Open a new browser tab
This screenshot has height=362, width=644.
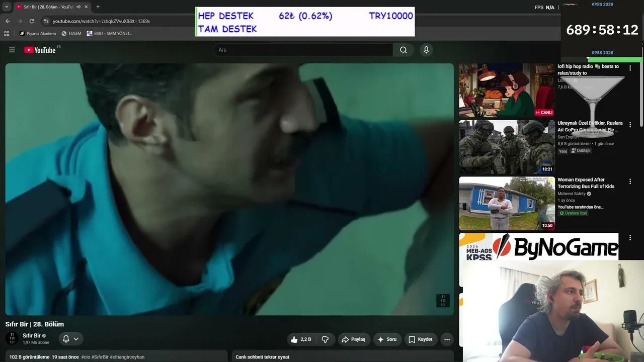tap(98, 7)
